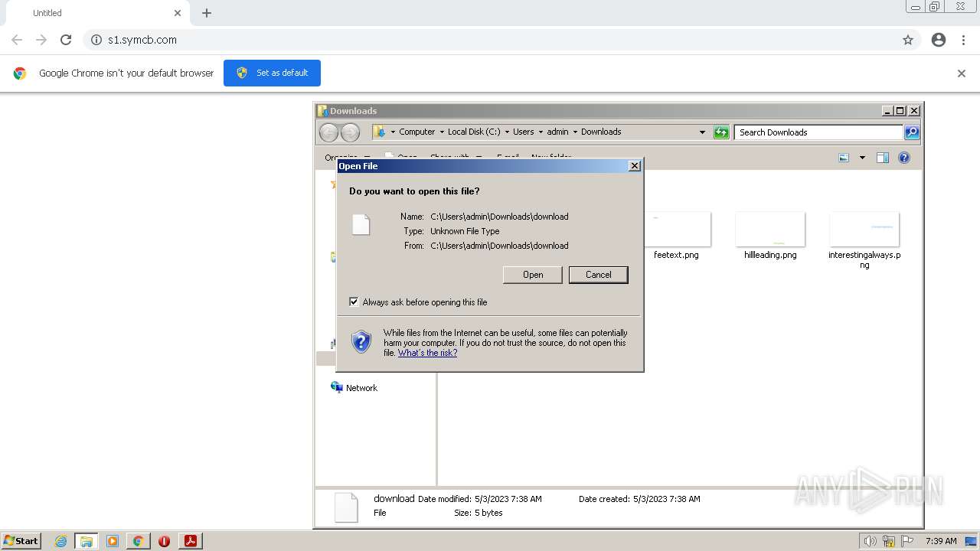Click Set as default Chrome button
The width and height of the screenshot is (980, 551).
click(x=272, y=73)
